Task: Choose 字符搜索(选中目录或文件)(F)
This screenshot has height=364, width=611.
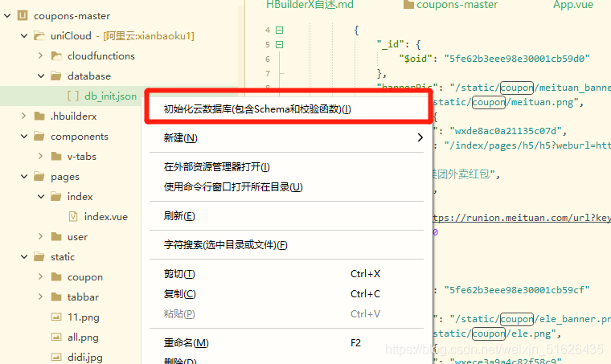Action: (287, 245)
